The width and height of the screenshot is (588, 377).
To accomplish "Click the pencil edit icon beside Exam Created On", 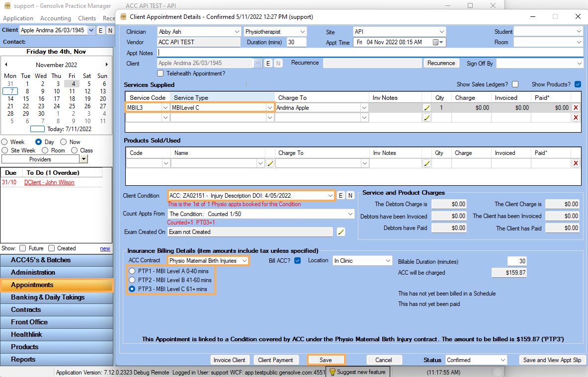I will tap(340, 232).
